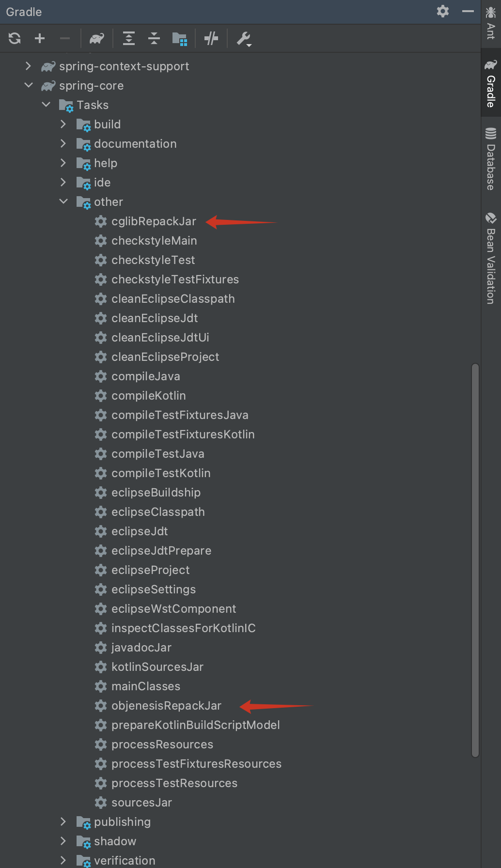
Task: Expand the spring-context-support project node
Action: pos(28,66)
